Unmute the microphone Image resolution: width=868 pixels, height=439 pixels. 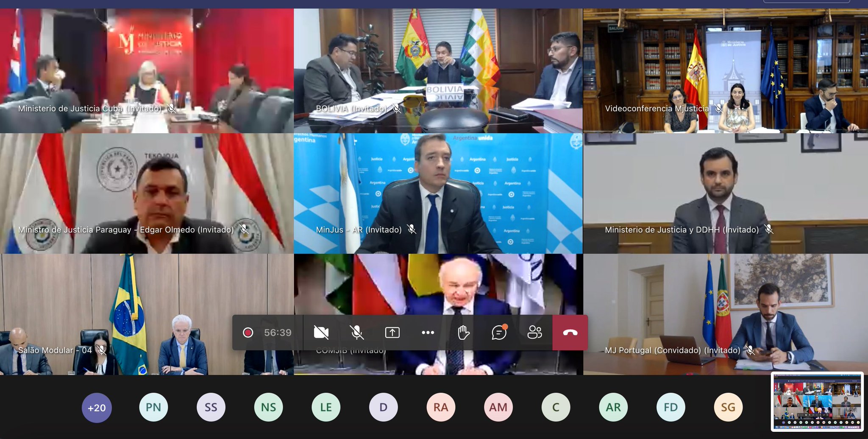point(357,333)
